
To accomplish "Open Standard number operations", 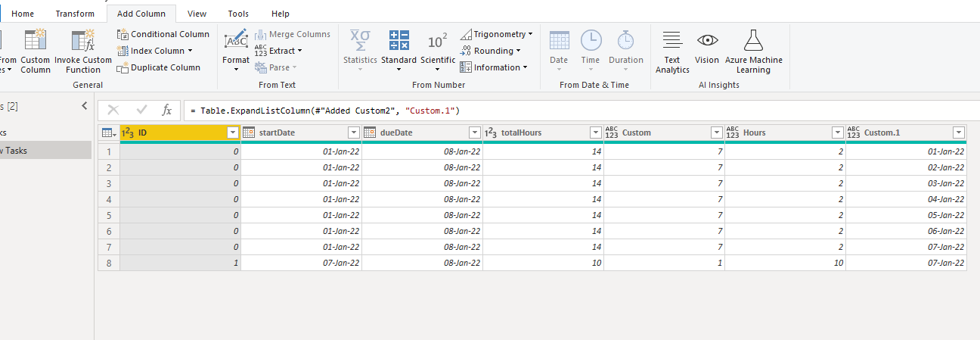I will pos(399,51).
